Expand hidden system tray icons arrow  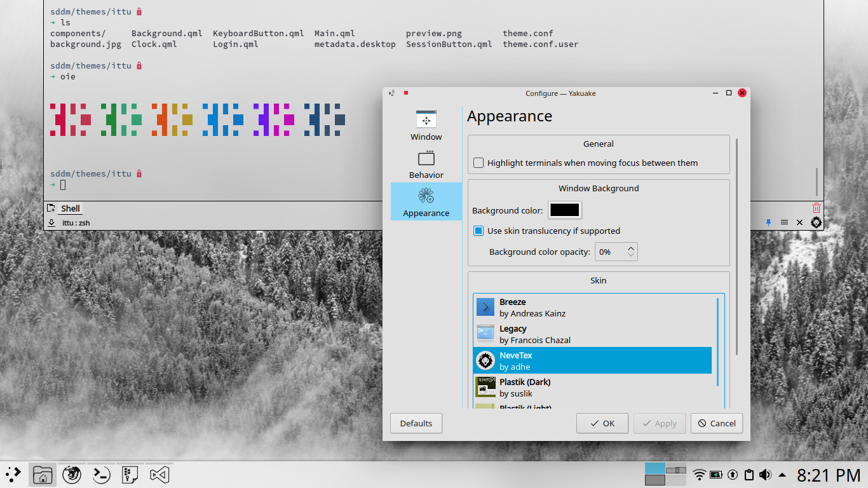tap(782, 475)
